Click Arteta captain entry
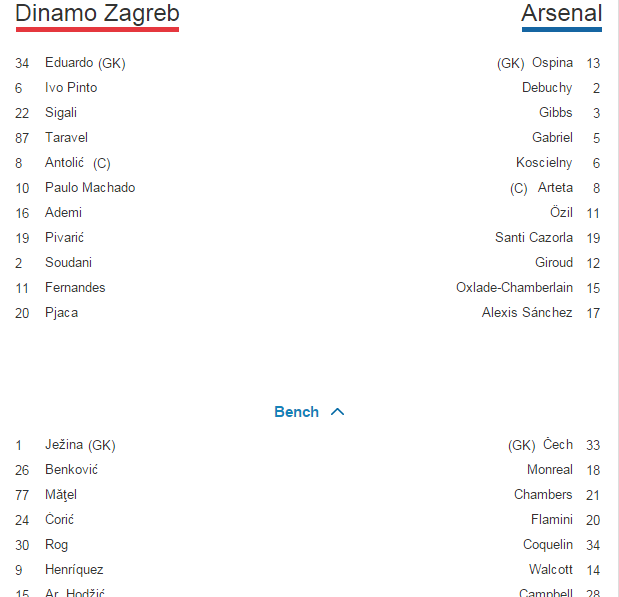This screenshot has height=597, width=619. coord(555,188)
